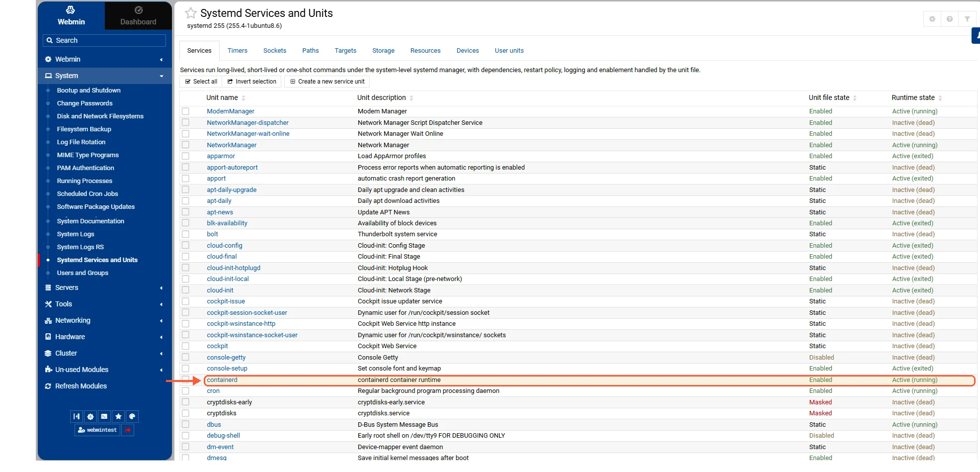
Task: Switch to the User units tab
Action: click(509, 51)
